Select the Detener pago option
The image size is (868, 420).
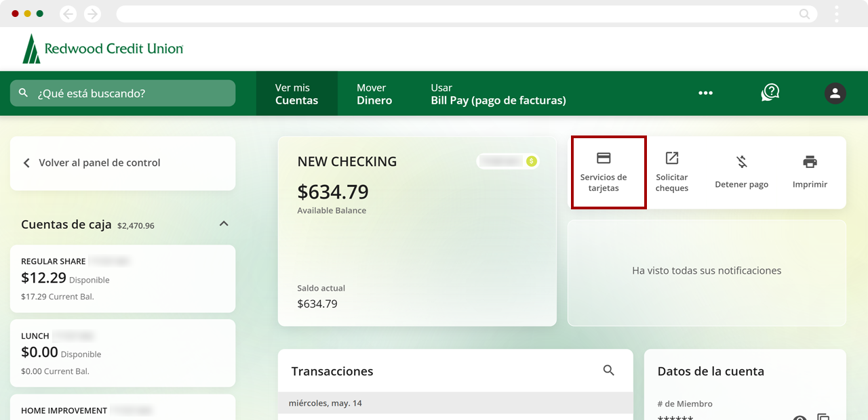pyautogui.click(x=741, y=173)
